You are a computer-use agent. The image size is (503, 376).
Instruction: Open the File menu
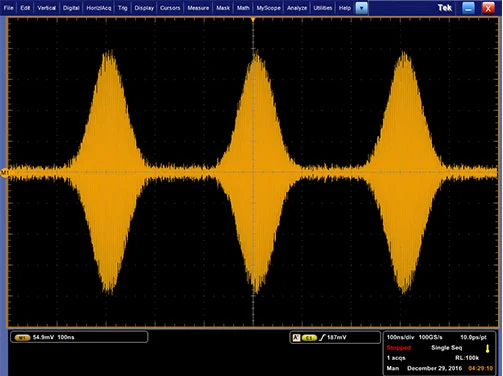click(9, 8)
